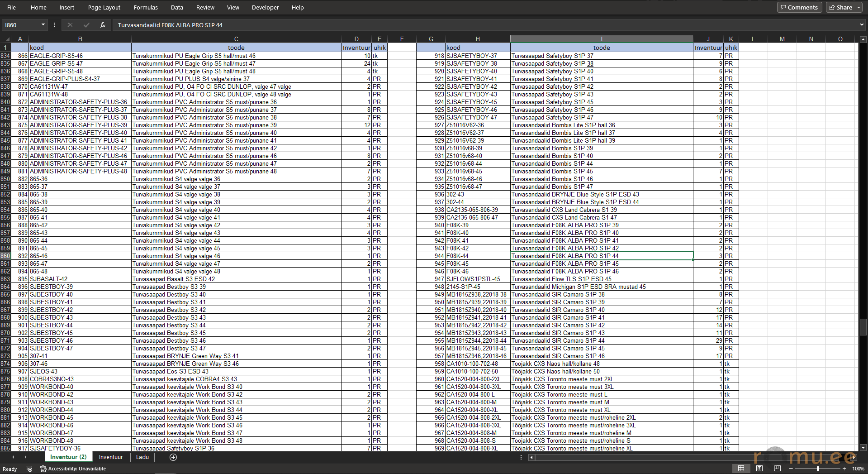Switch to the Formulas tab
Image resolution: width=868 pixels, height=474 pixels.
(x=146, y=7)
